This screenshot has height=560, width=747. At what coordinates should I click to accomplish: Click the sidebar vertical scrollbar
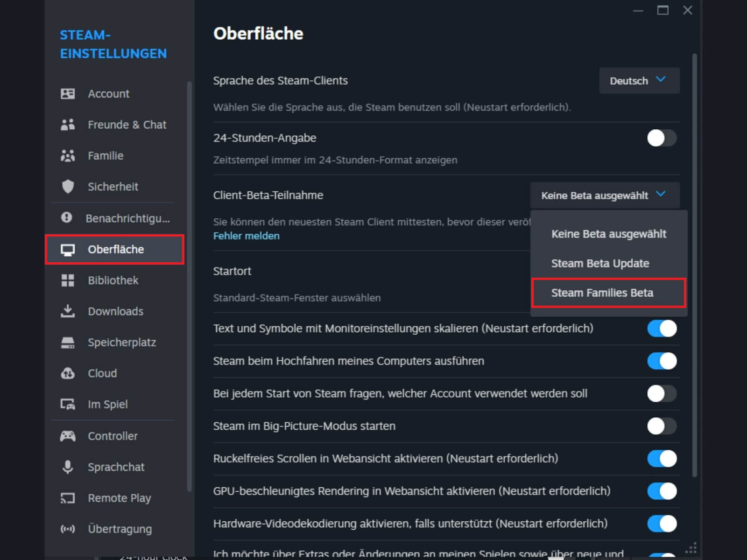click(189, 286)
